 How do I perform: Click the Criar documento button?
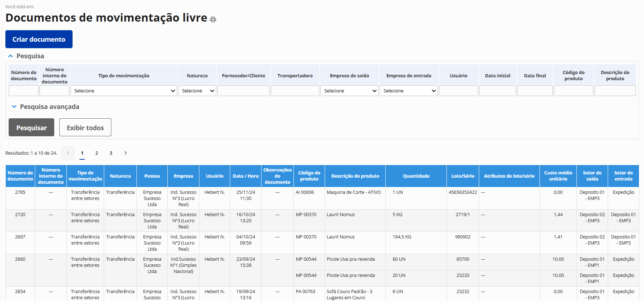[39, 39]
